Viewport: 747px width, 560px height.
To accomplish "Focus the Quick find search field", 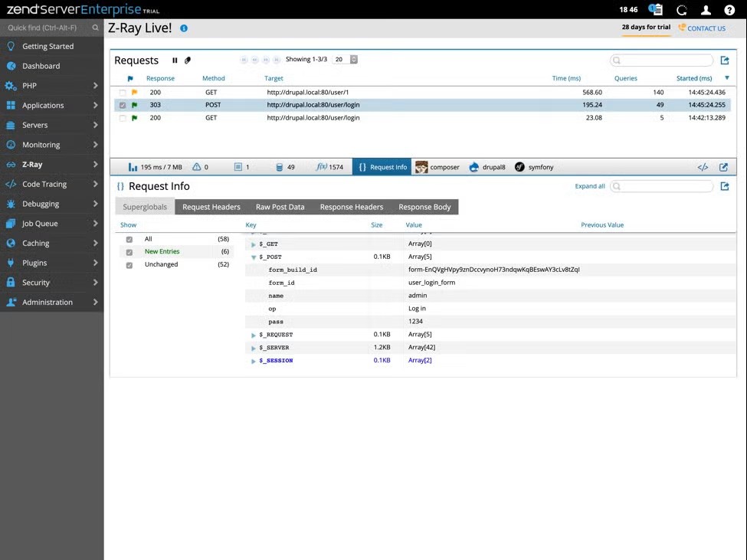I will [x=47, y=28].
